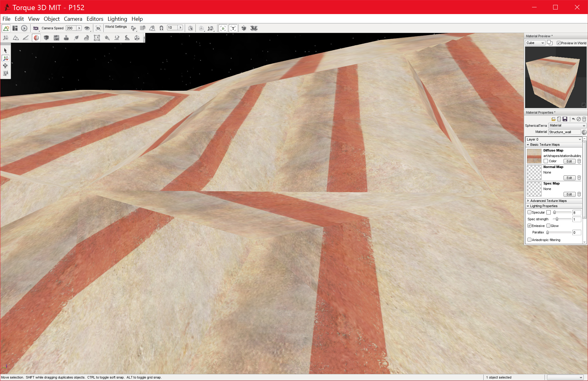Open the Editors menu

(x=95, y=19)
